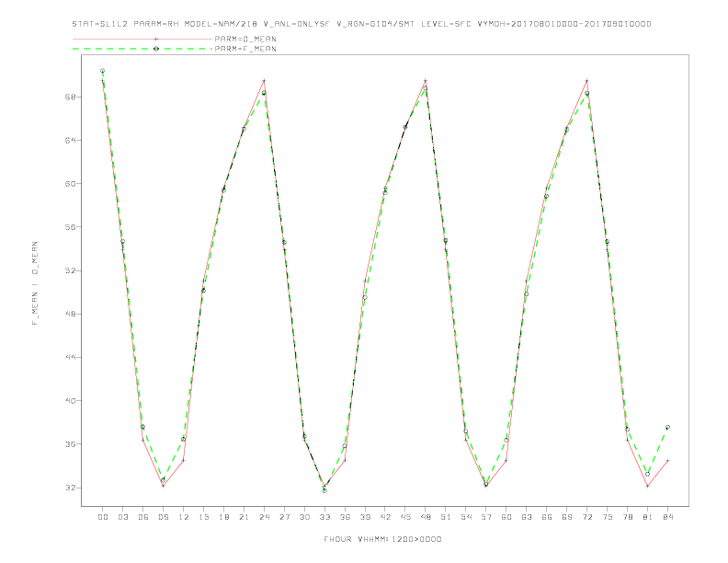This screenshot has width=728, height=563.
Task: Click the x-axis forecast hour label 06
Action: tap(143, 517)
